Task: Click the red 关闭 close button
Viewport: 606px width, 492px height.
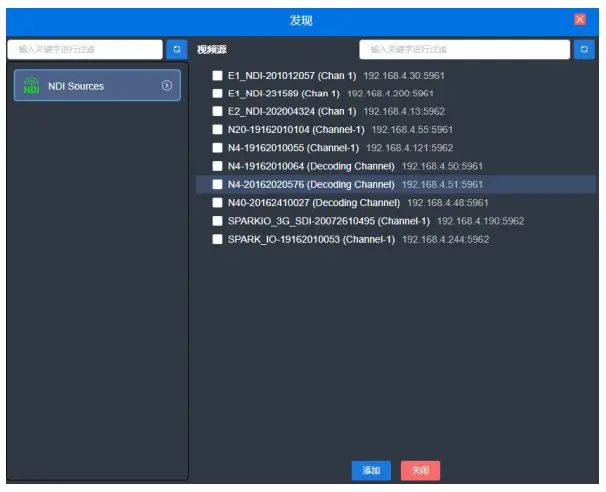Action: (x=420, y=470)
